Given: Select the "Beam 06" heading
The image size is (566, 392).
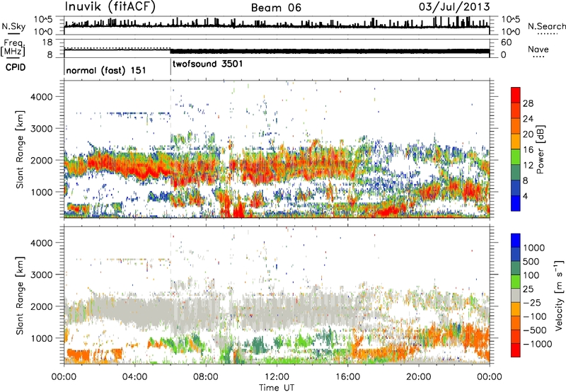Looking at the screenshot, I should [x=276, y=8].
